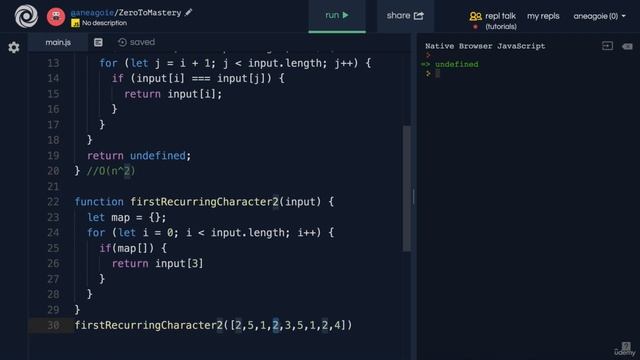Click the ZeroToMastery repl title
640x360 pixels.
pos(150,13)
